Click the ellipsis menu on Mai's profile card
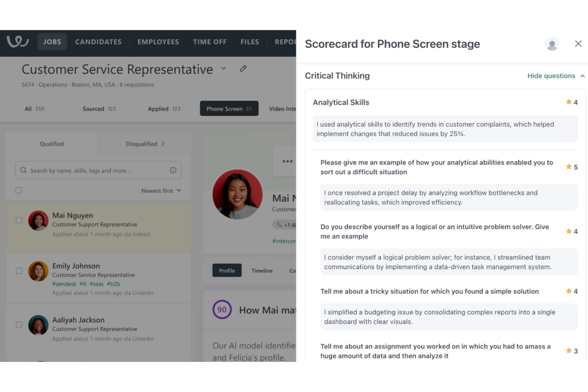The image size is (588, 392). pyautogui.click(x=287, y=161)
